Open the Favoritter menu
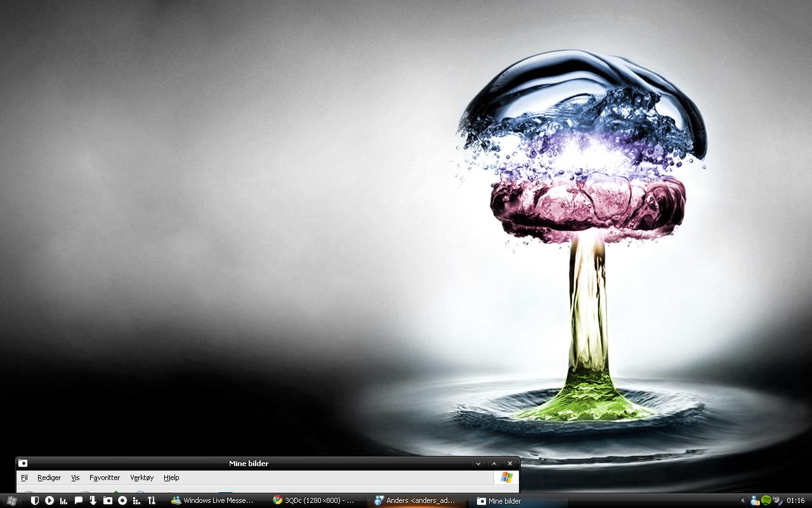The height and width of the screenshot is (508, 812). (x=105, y=478)
